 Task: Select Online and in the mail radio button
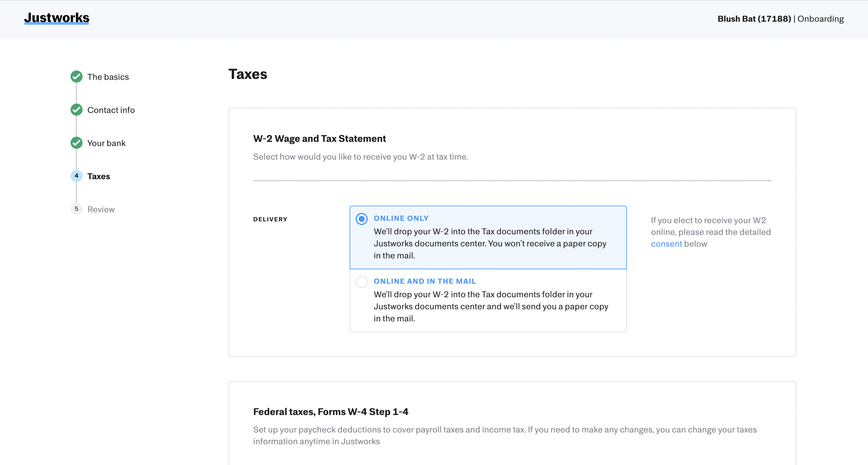point(362,282)
